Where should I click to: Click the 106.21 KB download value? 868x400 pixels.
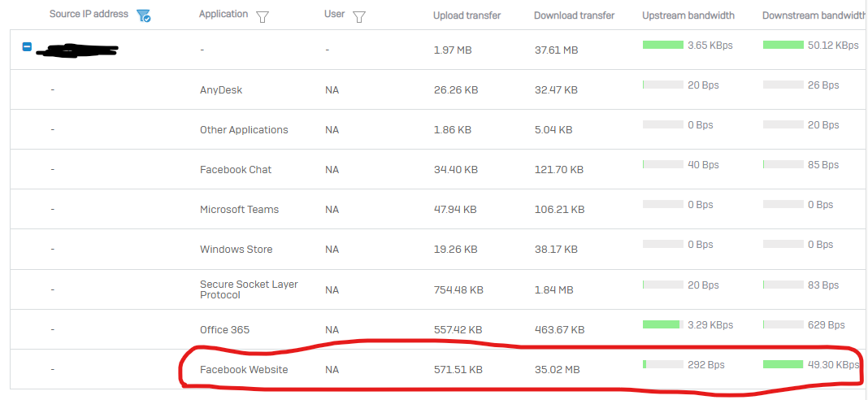(559, 210)
